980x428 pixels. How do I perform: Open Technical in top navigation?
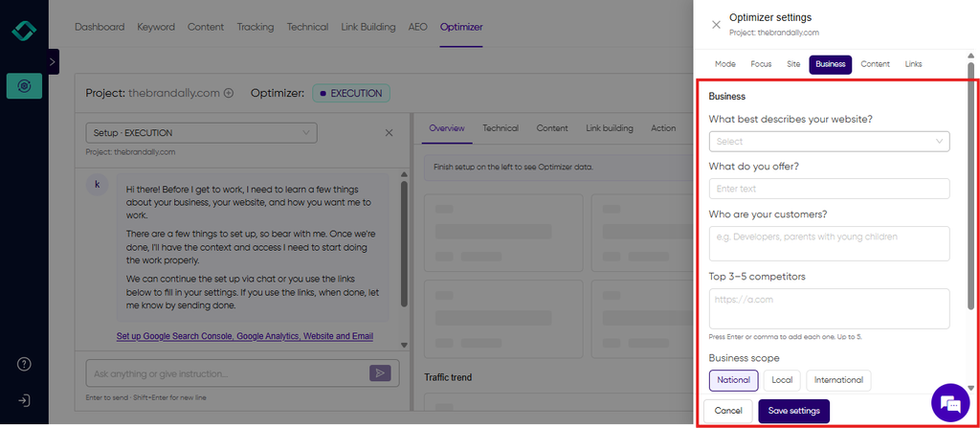tap(307, 27)
